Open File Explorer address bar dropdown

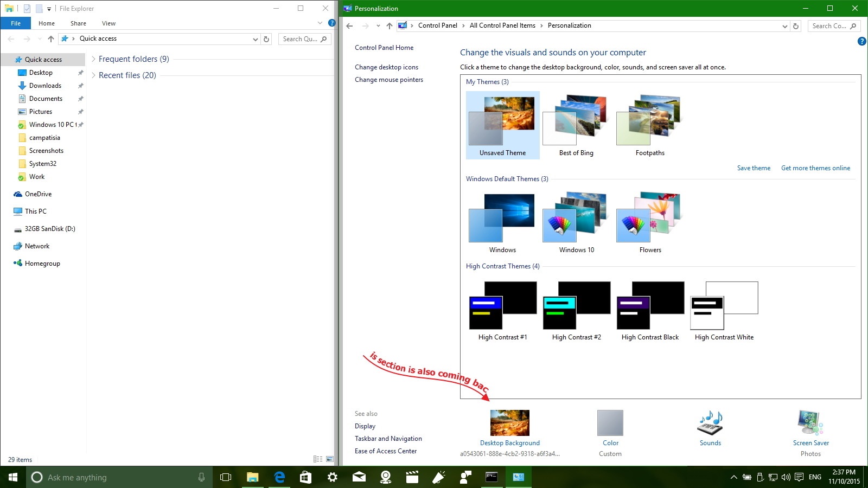coord(256,39)
